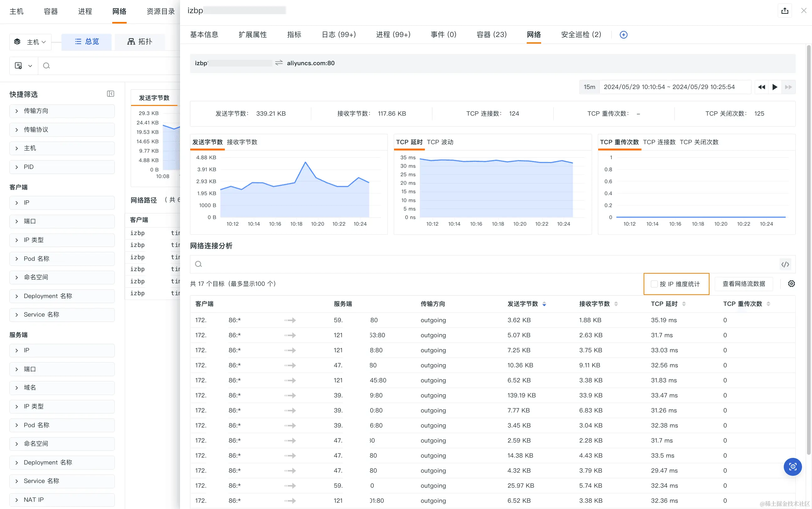Image resolution: width=812 pixels, height=509 pixels.
Task: Click the 网络连接分析 search input field
Action: pyautogui.click(x=485, y=264)
